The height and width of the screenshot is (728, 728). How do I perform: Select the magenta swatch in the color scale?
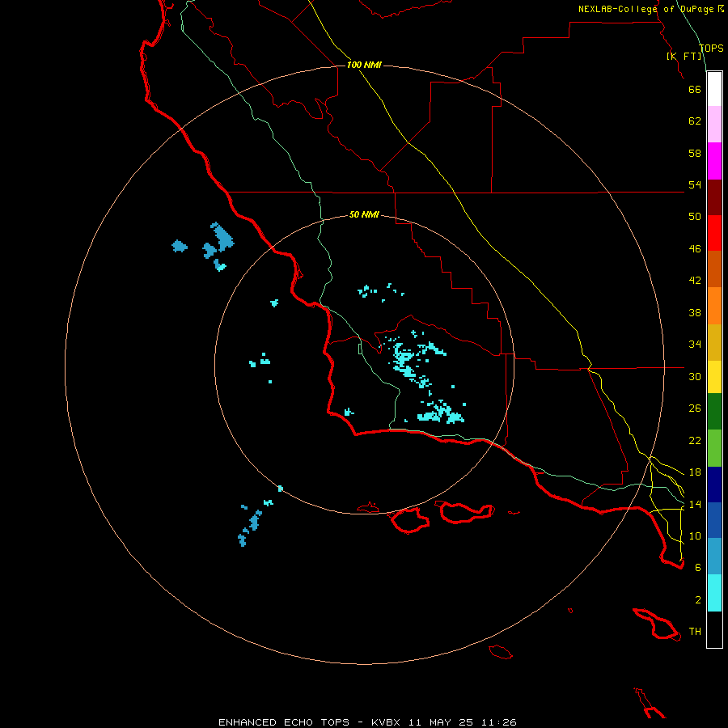click(x=714, y=161)
